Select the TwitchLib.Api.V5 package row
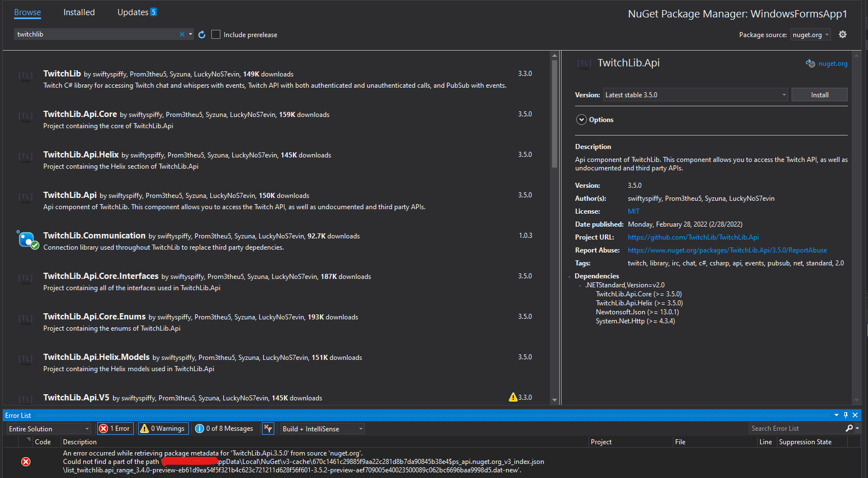Image resolution: width=868 pixels, height=478 pixels. tap(277, 396)
